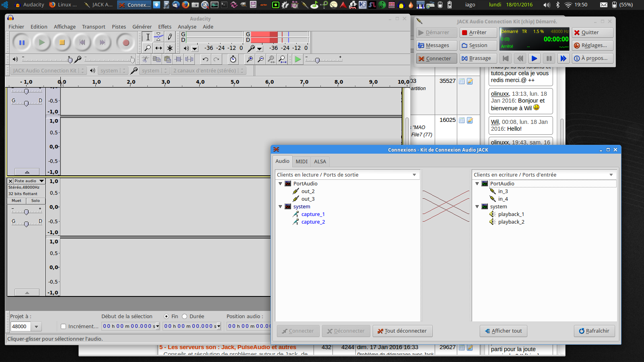This screenshot has height=362, width=644.
Task: Pause playback in Audacity transport toolbar
Action: pos(22,42)
